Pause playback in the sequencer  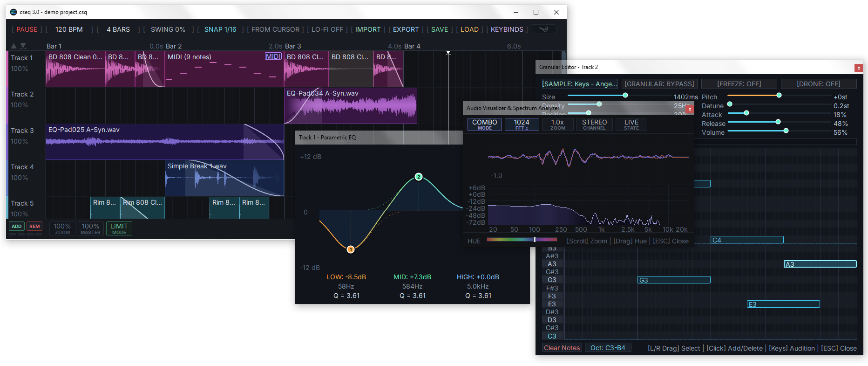tap(27, 29)
